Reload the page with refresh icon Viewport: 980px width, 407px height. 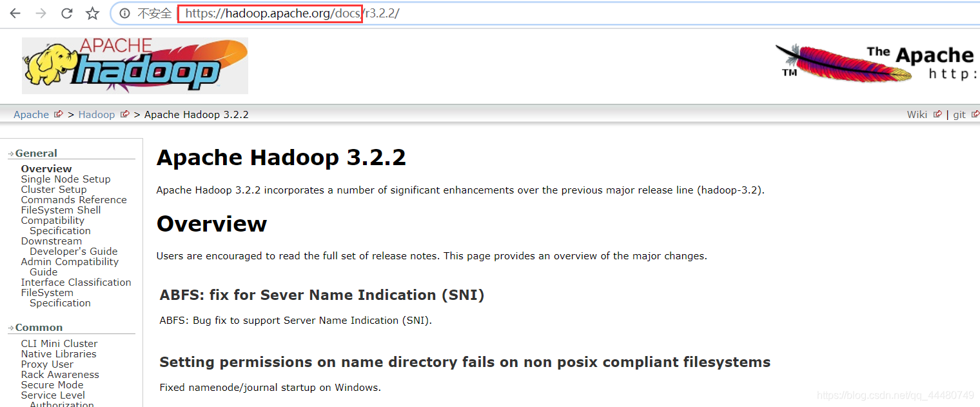(x=66, y=14)
